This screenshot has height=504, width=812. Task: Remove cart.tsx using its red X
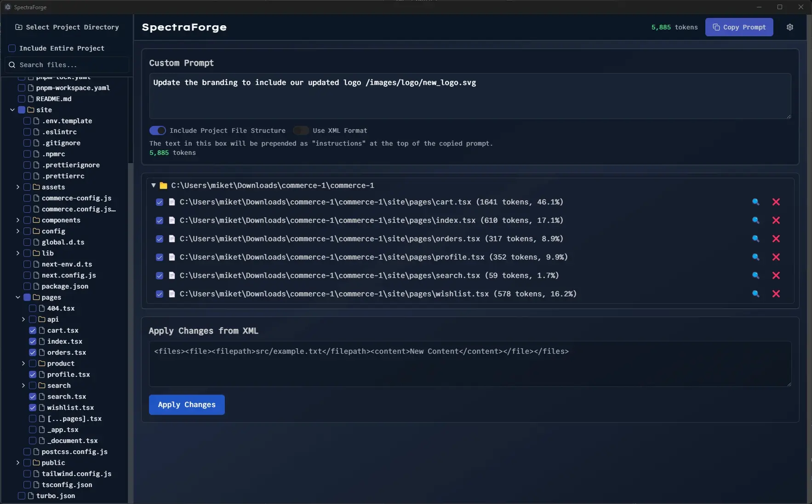click(776, 202)
